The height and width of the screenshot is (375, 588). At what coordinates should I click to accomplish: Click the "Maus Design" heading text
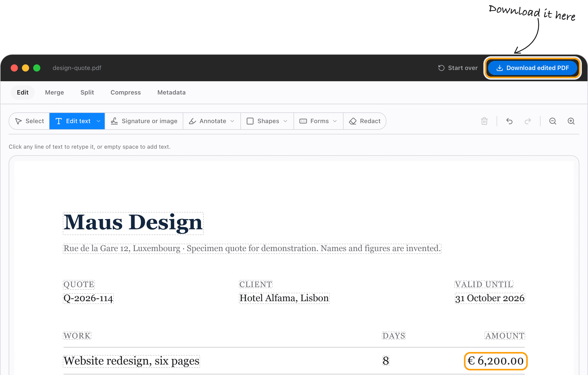[x=133, y=223]
